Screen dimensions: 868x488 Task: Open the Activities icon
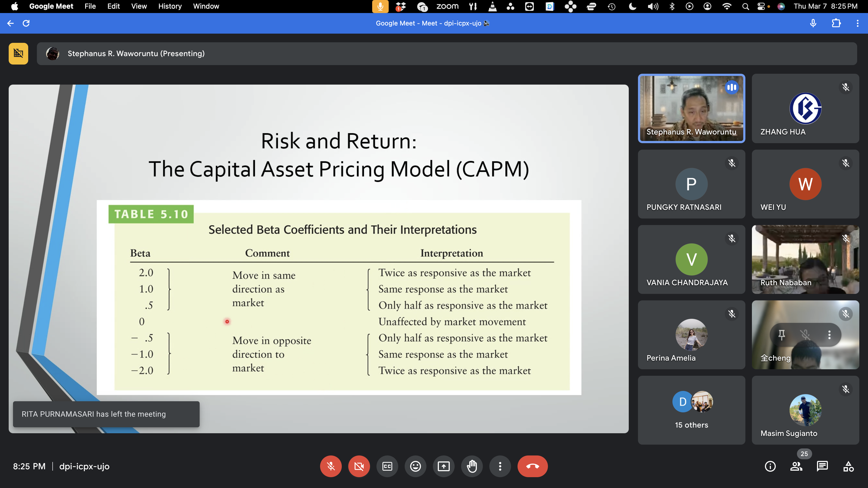tap(848, 466)
